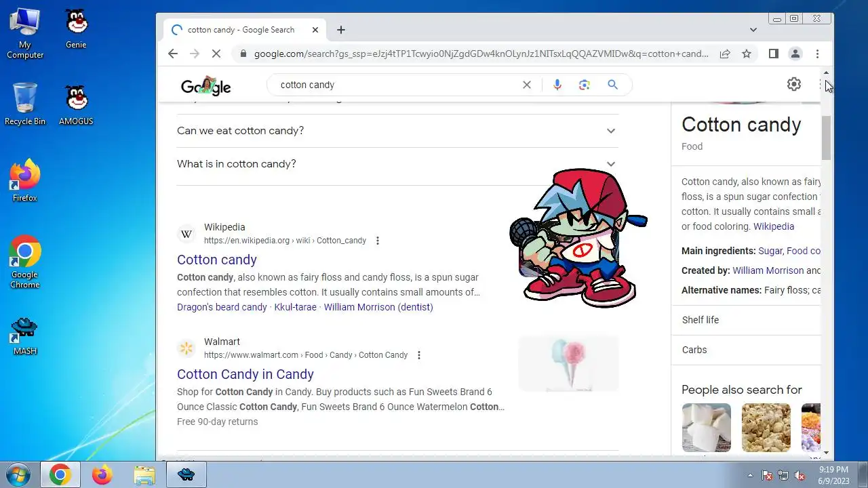Open the new tab plus button
The height and width of the screenshot is (488, 868).
tap(341, 30)
